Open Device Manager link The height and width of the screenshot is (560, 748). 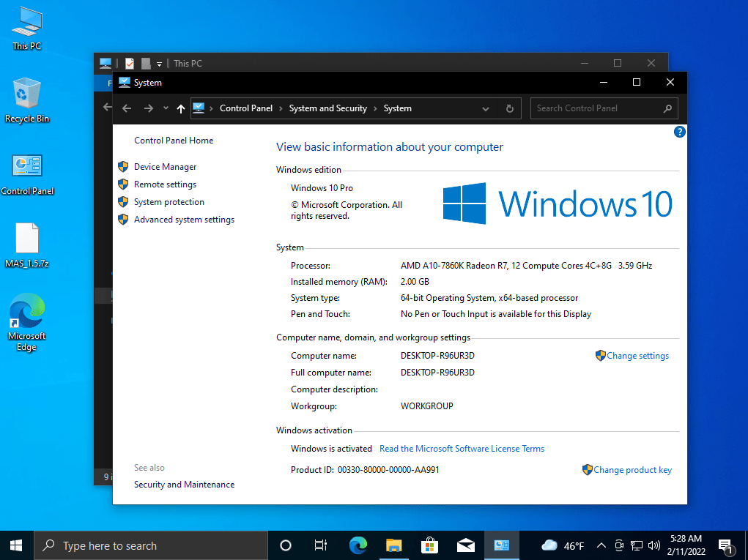[165, 167]
